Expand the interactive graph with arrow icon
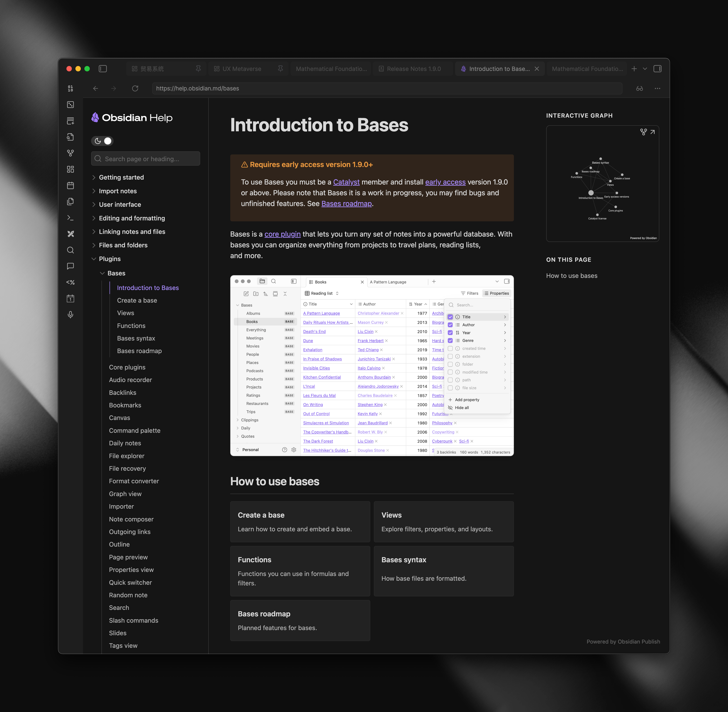Viewport: 728px width, 712px height. 652,132
